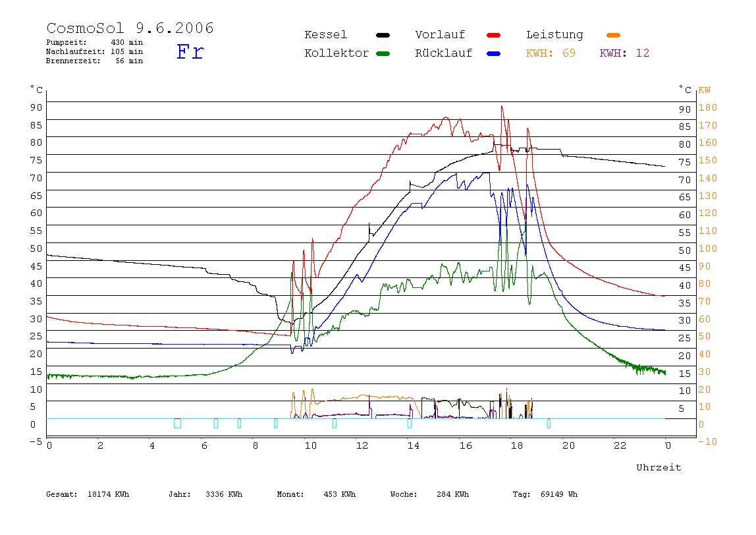Select the chart title "CosmoSol 9.6.2006"
This screenshot has height=535, width=756.
(130, 28)
